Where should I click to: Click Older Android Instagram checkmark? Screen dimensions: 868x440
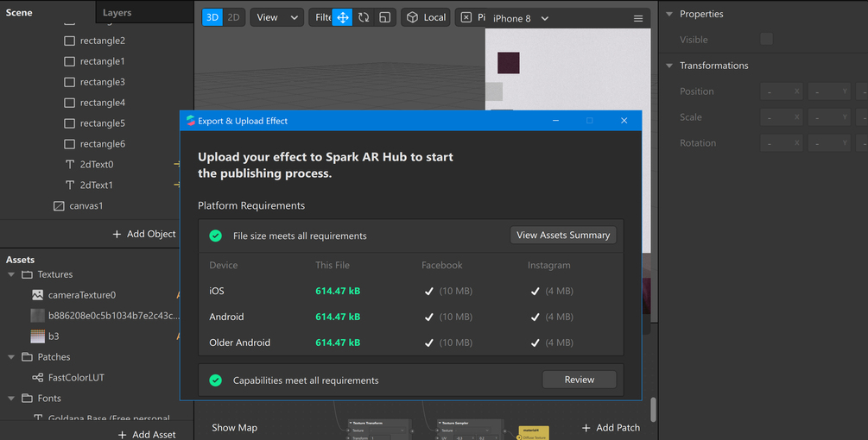pyautogui.click(x=535, y=343)
